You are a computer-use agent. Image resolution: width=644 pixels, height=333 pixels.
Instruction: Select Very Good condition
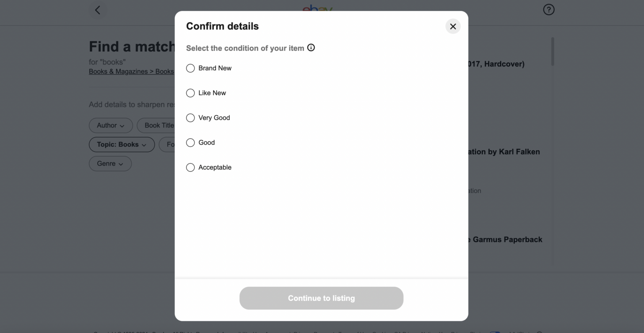coord(190,118)
